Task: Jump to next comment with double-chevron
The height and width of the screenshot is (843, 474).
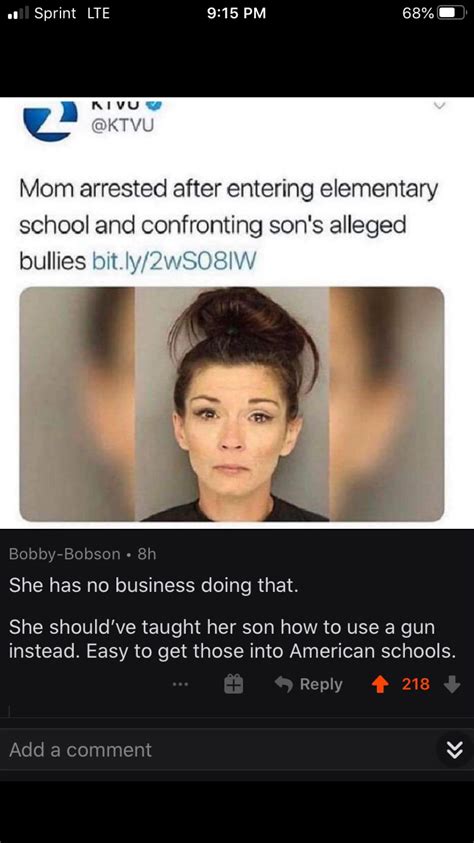Action: [x=454, y=750]
